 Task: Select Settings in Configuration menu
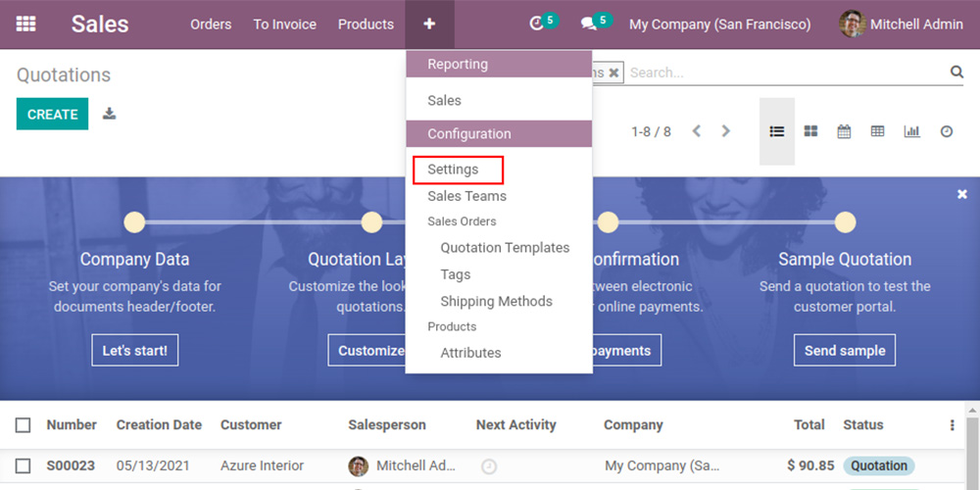(x=453, y=170)
